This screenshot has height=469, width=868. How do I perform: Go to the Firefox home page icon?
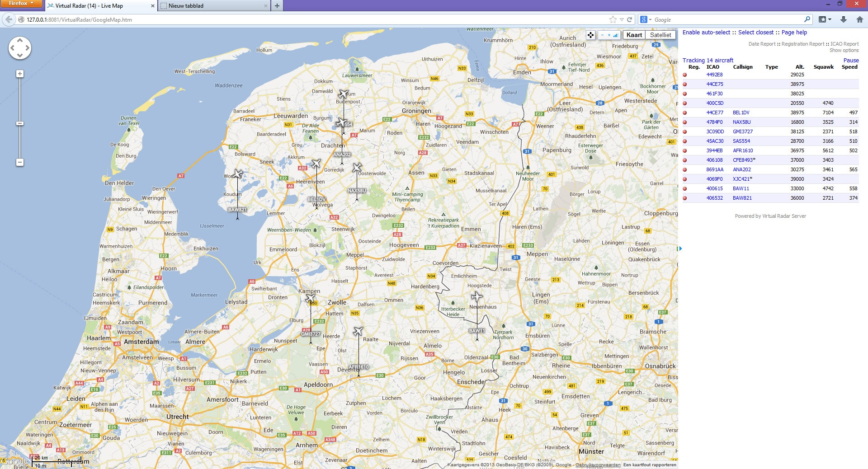[860, 19]
